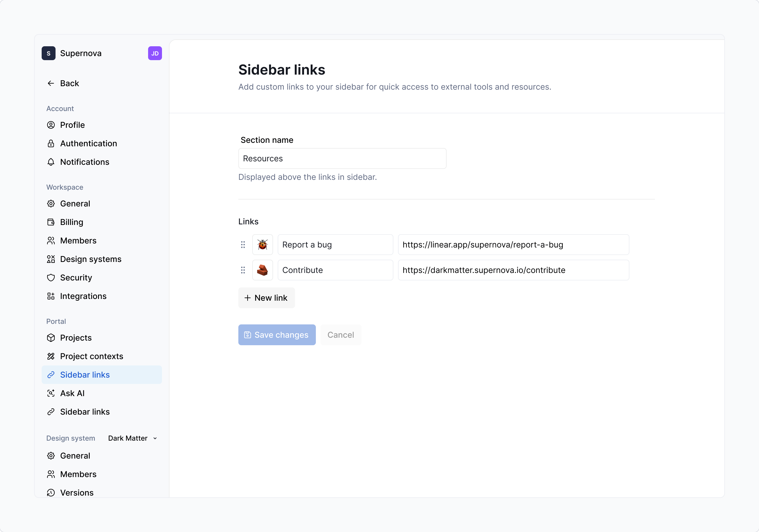Viewport: 759px width, 532px height.
Task: Click the JD avatar badge
Action: pyautogui.click(x=155, y=53)
